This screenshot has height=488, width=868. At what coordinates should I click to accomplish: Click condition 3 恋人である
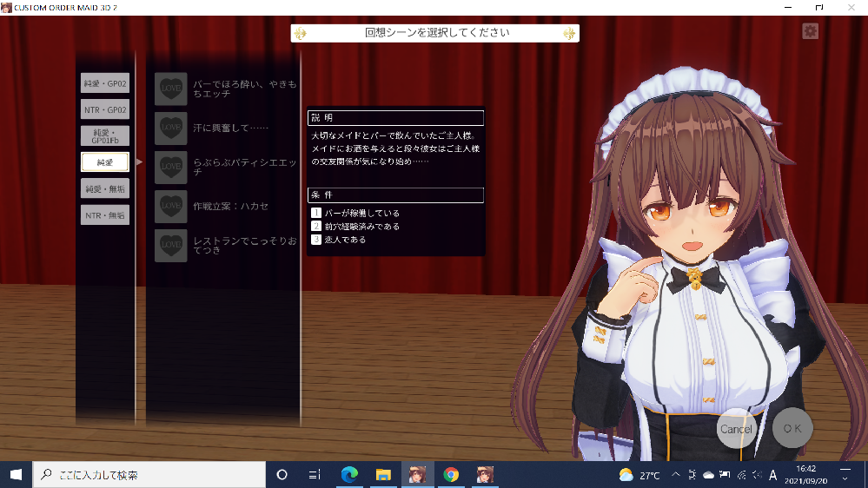coord(339,240)
